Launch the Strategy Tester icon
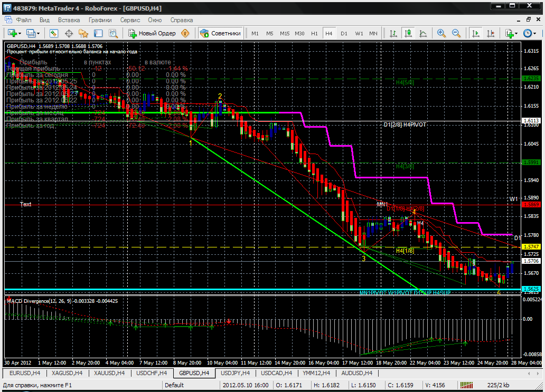 [113, 33]
